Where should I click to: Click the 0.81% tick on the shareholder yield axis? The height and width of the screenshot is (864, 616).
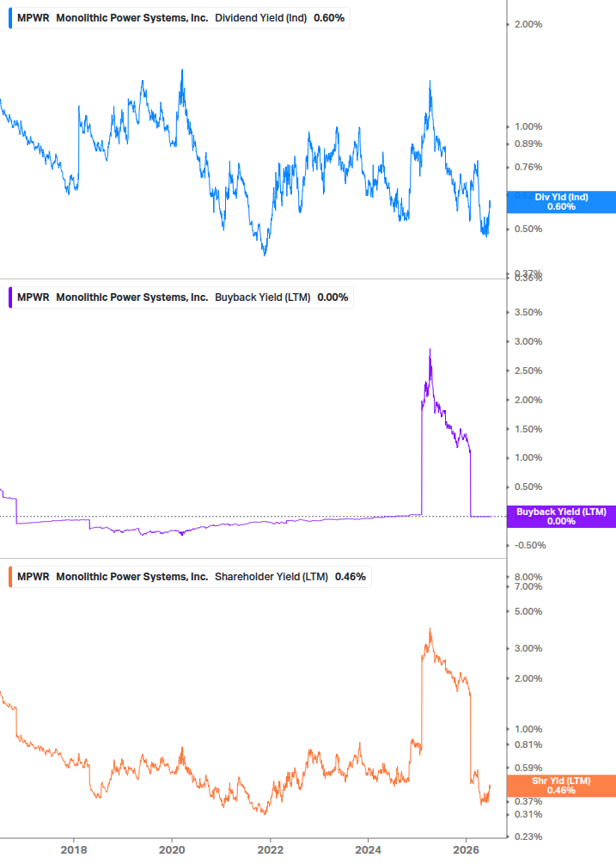click(x=528, y=745)
